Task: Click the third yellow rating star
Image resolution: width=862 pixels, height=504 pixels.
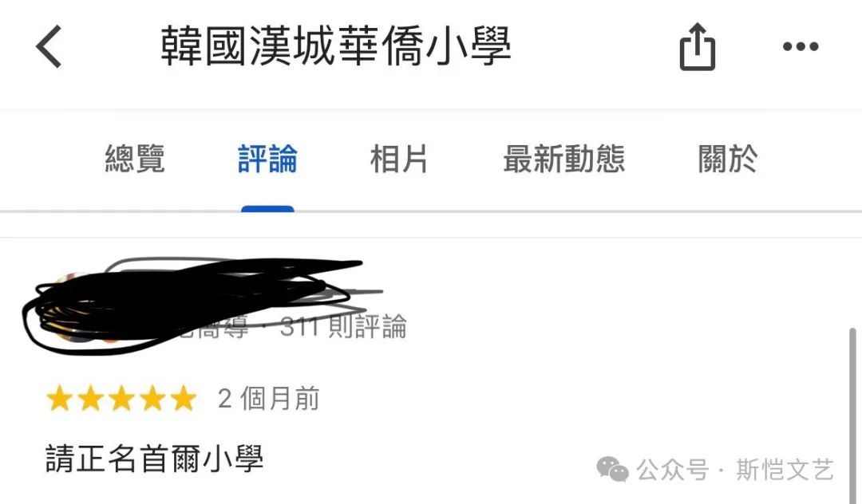Action: pyautogui.click(x=121, y=398)
